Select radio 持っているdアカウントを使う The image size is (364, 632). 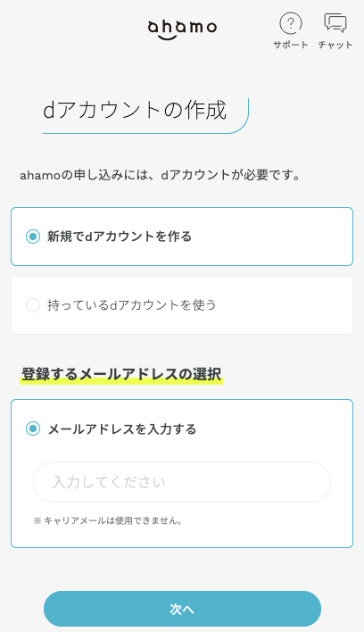pyautogui.click(x=33, y=305)
